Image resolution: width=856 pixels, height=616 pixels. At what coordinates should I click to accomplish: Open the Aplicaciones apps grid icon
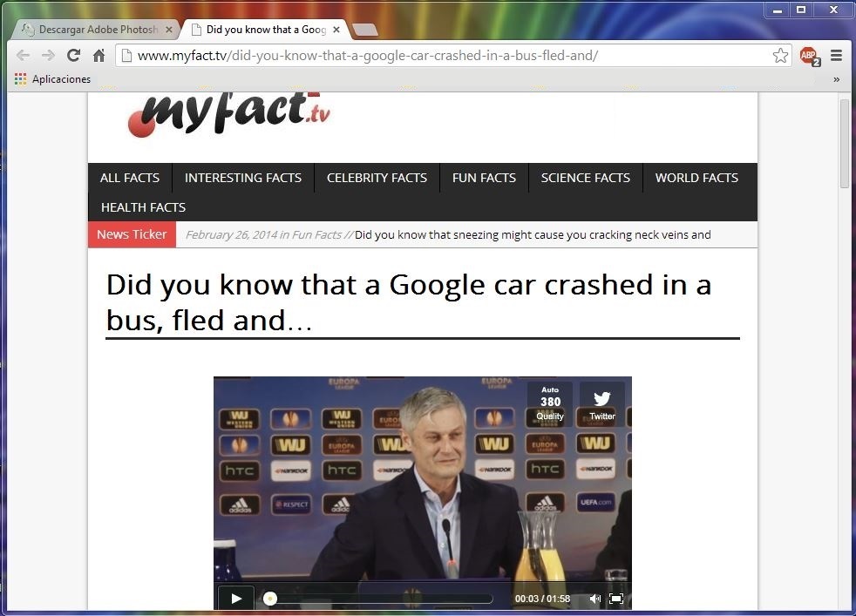pyautogui.click(x=20, y=79)
